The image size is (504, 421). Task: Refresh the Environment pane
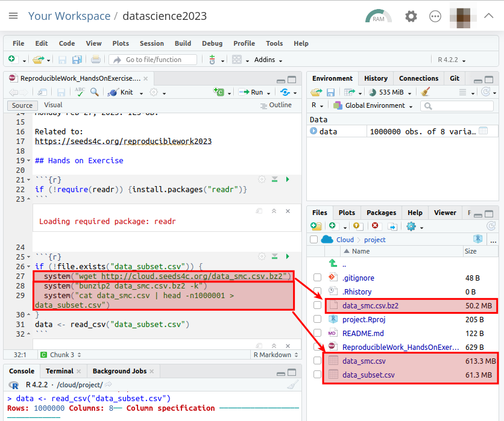point(485,92)
